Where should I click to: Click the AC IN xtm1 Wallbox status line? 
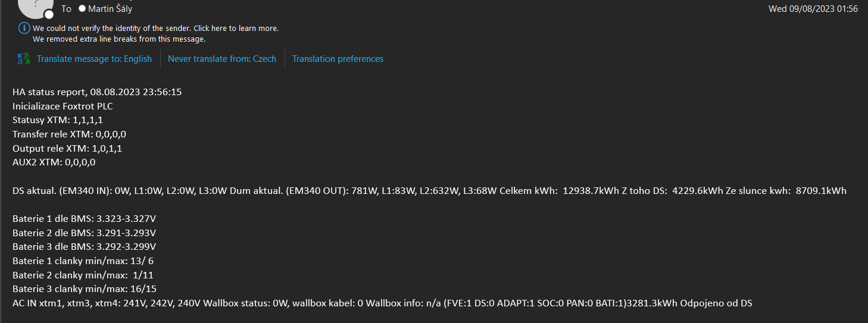tap(382, 303)
